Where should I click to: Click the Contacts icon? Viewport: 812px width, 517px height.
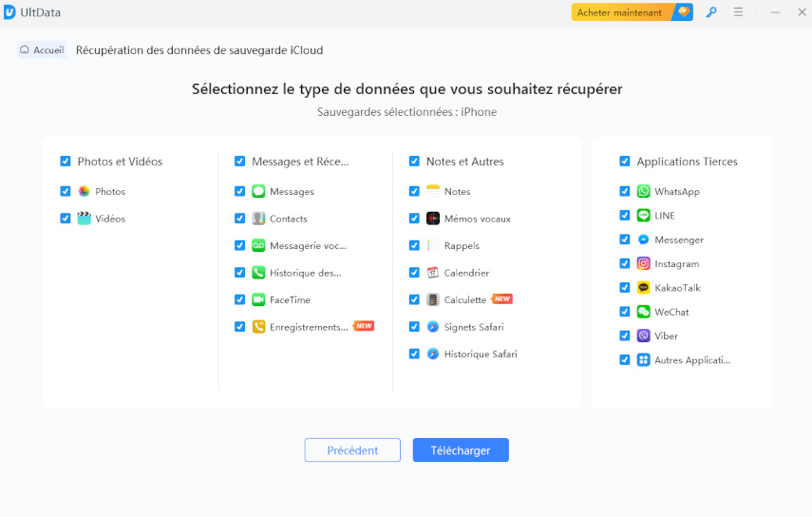click(x=258, y=218)
